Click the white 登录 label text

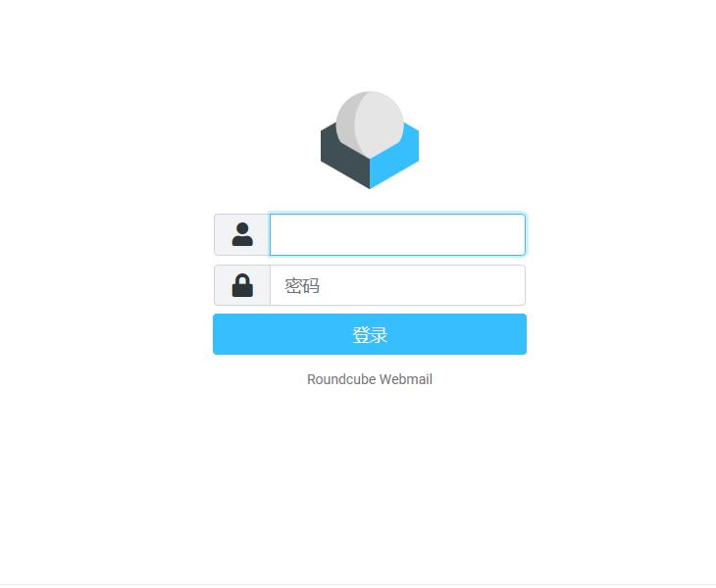(x=370, y=334)
